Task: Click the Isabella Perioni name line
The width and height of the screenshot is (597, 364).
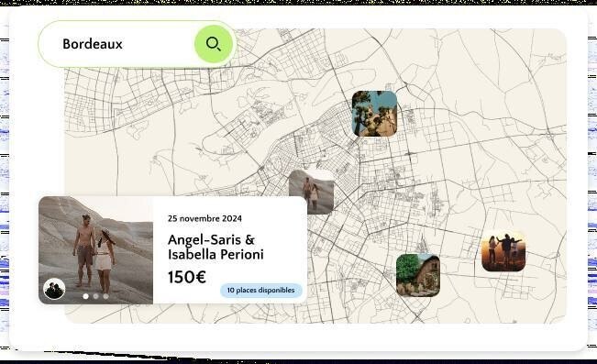Action: (x=216, y=254)
